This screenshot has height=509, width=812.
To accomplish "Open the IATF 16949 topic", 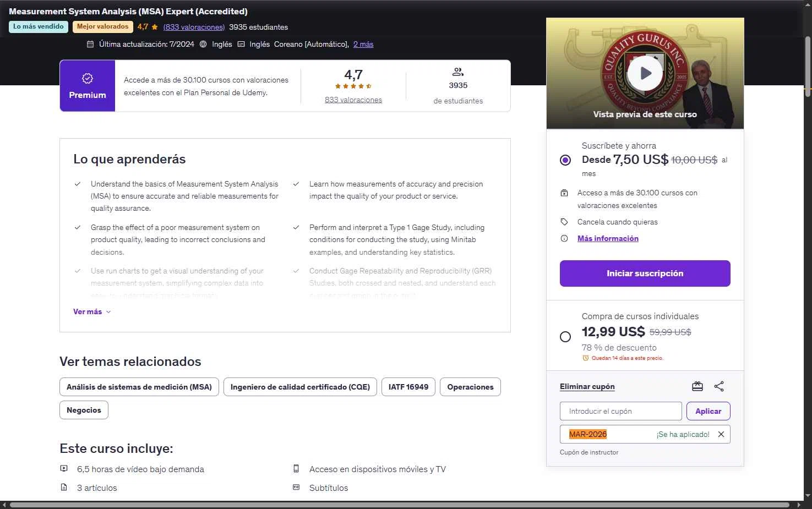I will pyautogui.click(x=408, y=387).
